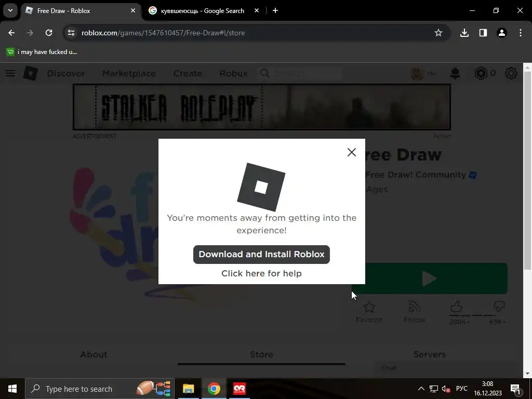Open the Discover page

[66, 73]
